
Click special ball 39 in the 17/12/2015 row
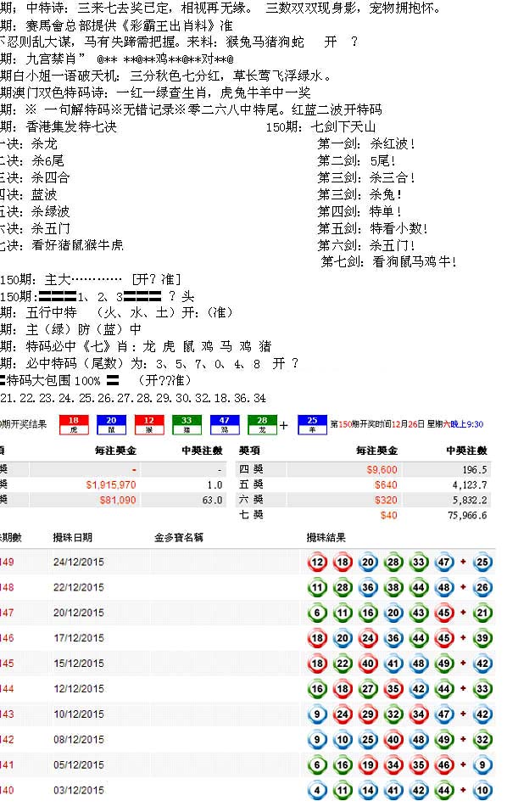pyautogui.click(x=482, y=638)
